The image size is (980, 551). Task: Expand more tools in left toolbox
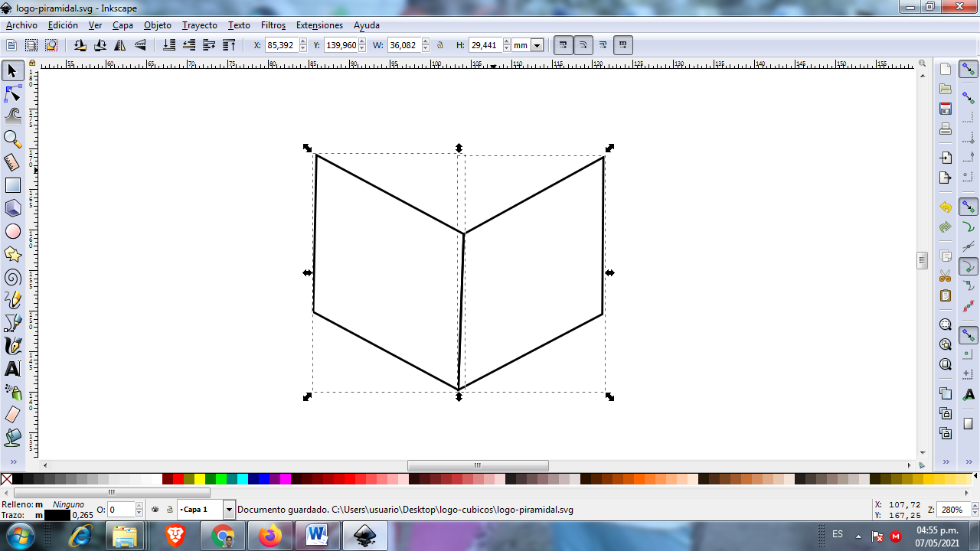coord(13,461)
